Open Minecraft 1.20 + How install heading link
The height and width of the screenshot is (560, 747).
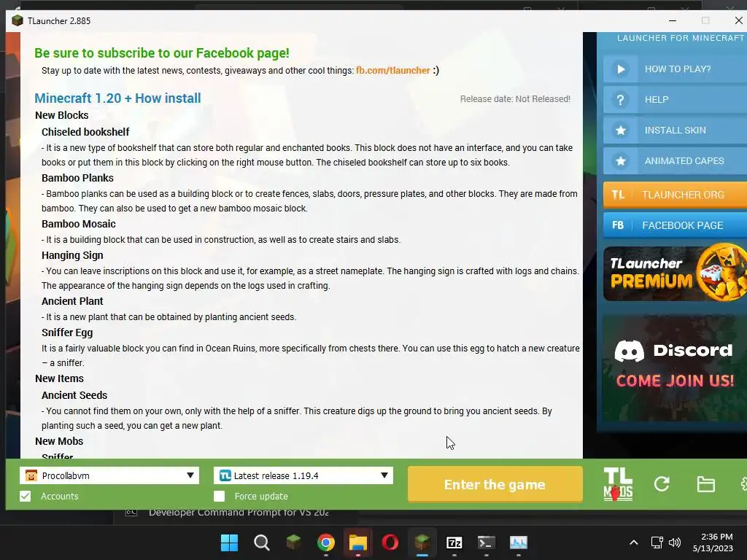click(x=117, y=98)
